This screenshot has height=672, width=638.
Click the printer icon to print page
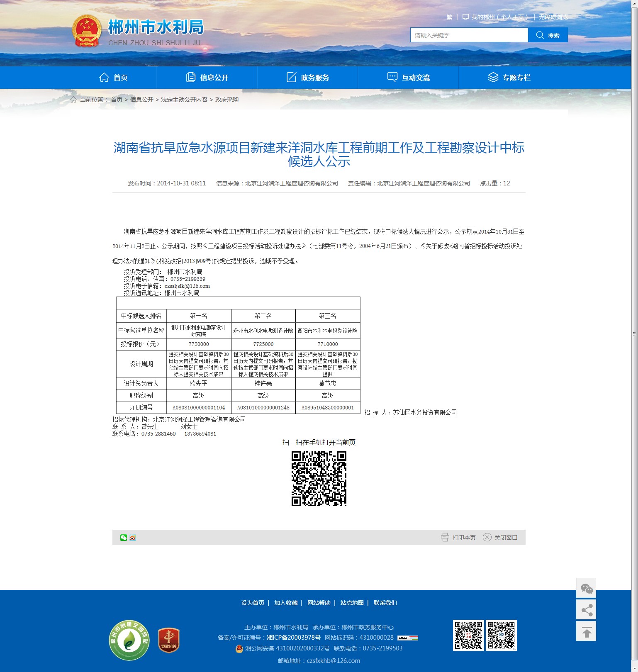click(x=445, y=537)
